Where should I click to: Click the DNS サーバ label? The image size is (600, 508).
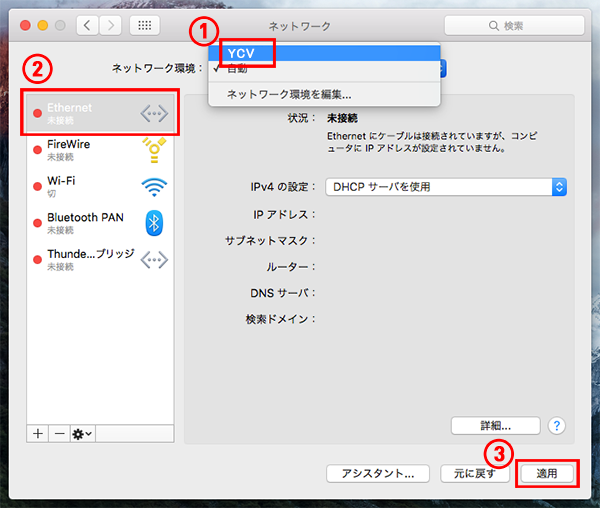click(x=283, y=293)
